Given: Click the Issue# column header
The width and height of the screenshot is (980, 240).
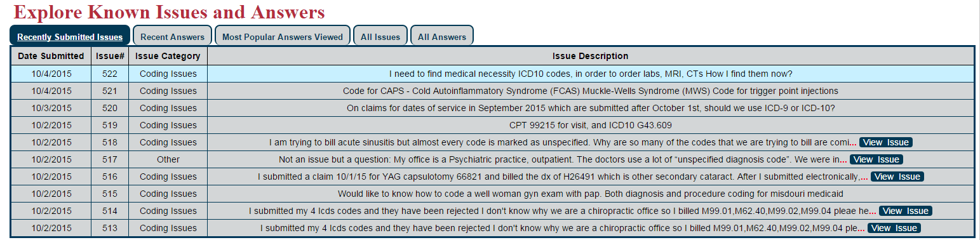Looking at the screenshot, I should pyautogui.click(x=110, y=56).
